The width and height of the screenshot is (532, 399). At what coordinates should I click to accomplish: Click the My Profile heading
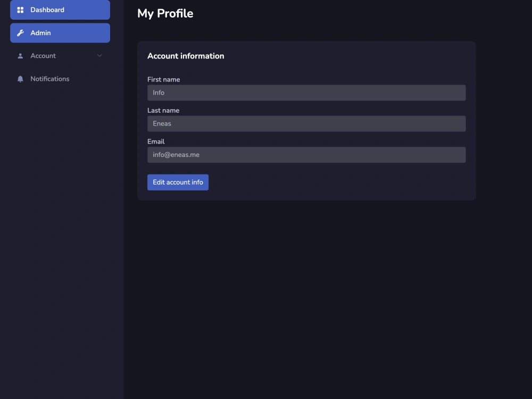(165, 14)
